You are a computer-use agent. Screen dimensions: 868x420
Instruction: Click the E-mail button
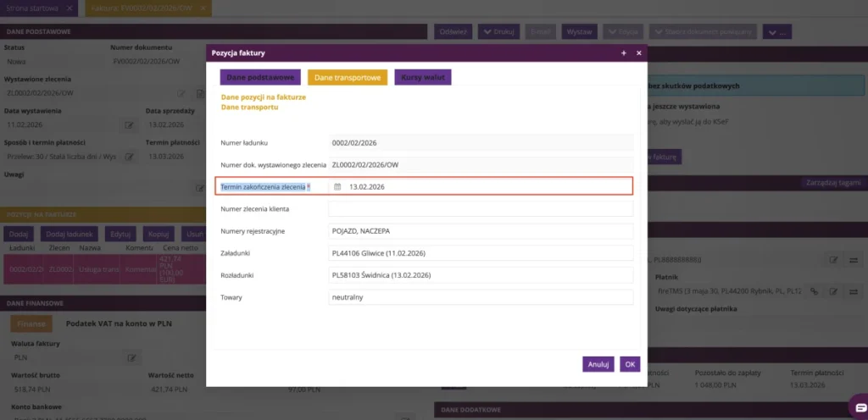click(x=540, y=31)
